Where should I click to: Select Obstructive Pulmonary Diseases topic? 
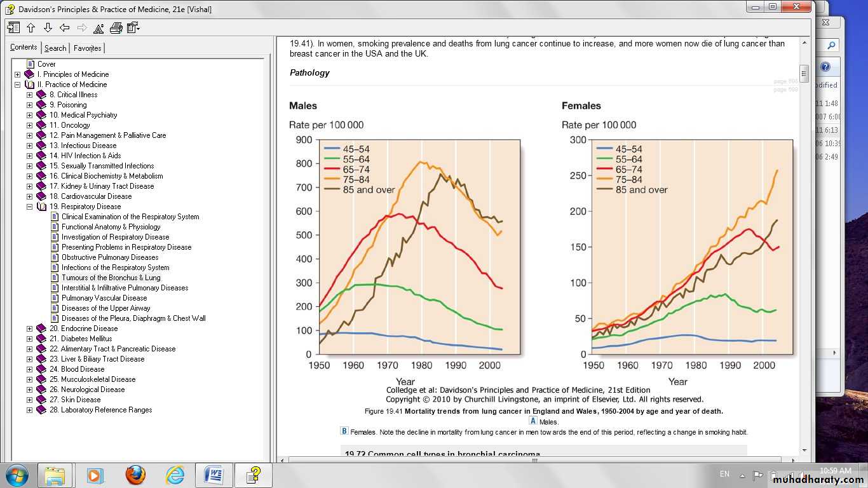109,257
